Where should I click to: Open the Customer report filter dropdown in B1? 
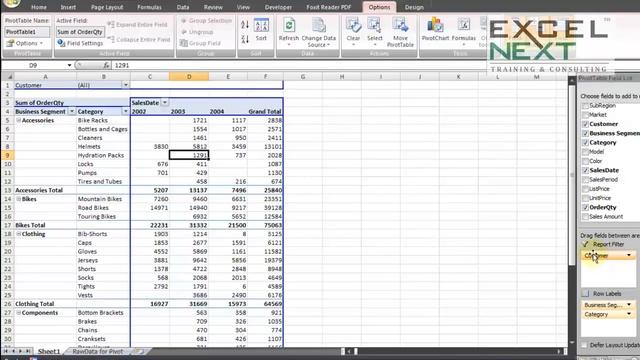point(126,85)
